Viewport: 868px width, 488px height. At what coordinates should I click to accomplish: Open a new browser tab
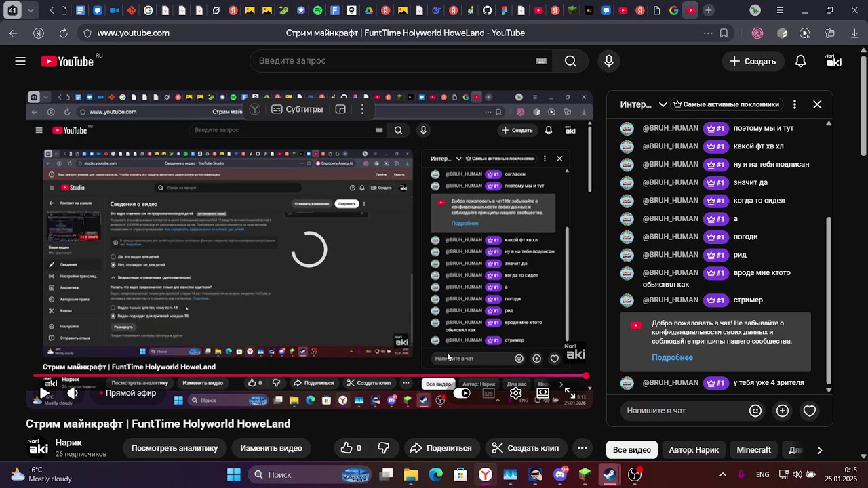(x=708, y=10)
